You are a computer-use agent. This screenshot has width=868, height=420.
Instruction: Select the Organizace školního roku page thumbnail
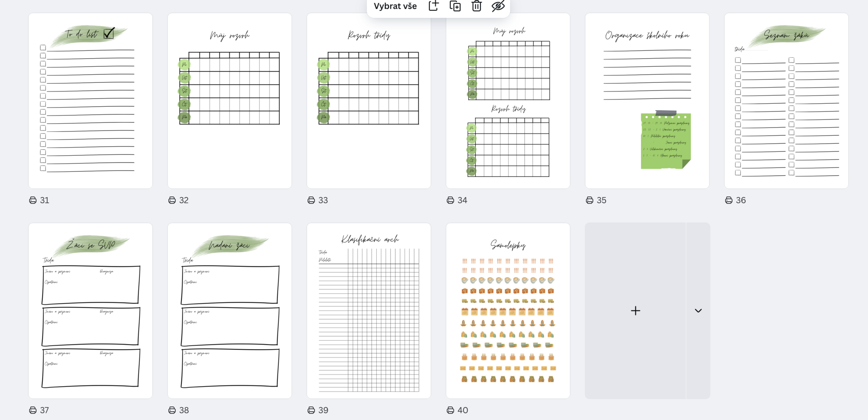[647, 101]
